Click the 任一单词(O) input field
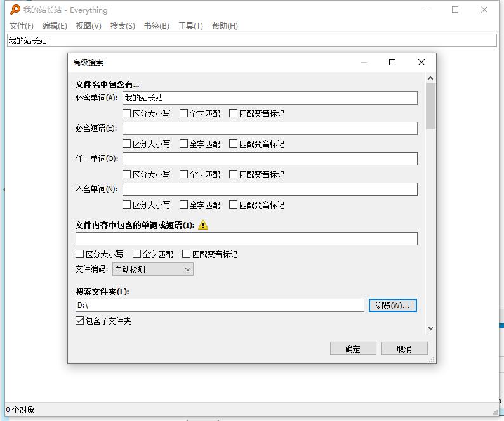 pos(270,159)
